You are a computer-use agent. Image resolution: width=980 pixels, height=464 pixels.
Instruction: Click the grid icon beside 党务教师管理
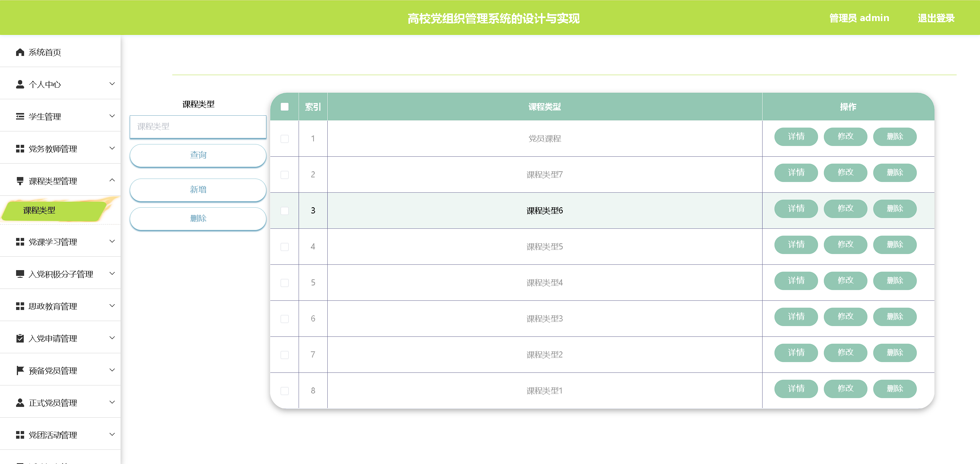[20, 149]
